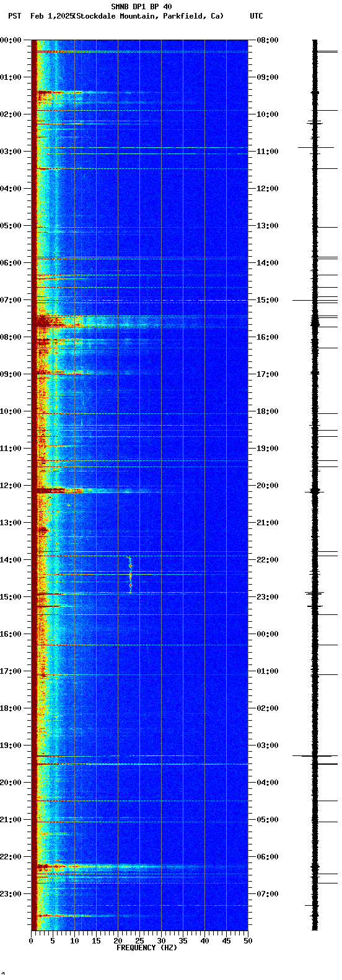Image resolution: width=342 pixels, height=980 pixels.
Task: Click the PST time label '12:00'
Action: click(11, 486)
